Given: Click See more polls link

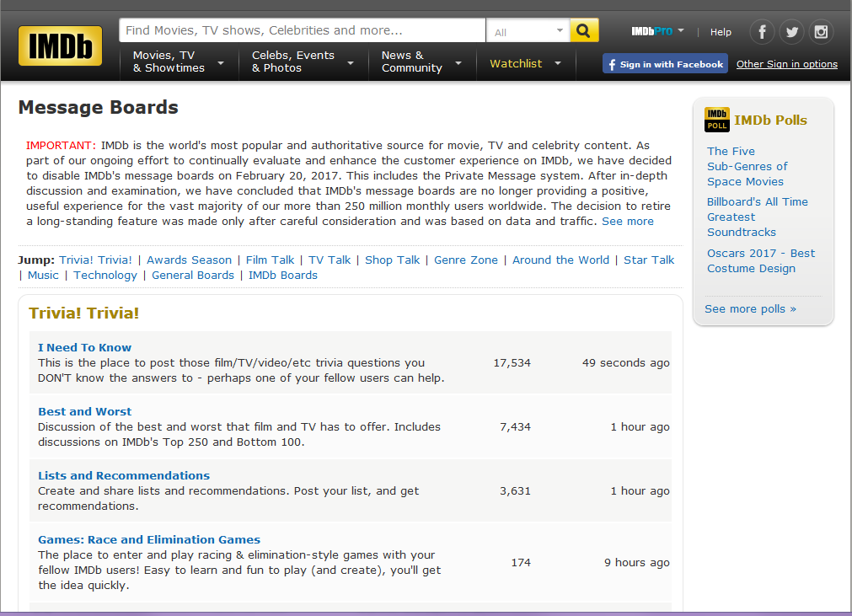Looking at the screenshot, I should coord(750,308).
